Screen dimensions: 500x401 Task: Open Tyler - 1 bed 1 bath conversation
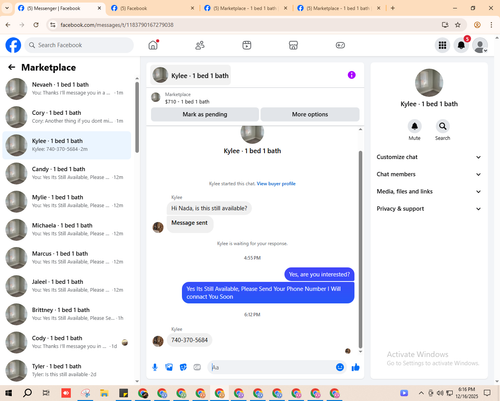pyautogui.click(x=67, y=370)
